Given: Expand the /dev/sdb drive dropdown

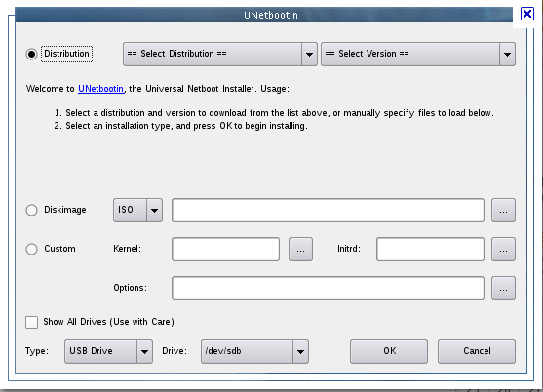Looking at the screenshot, I should [254, 351].
